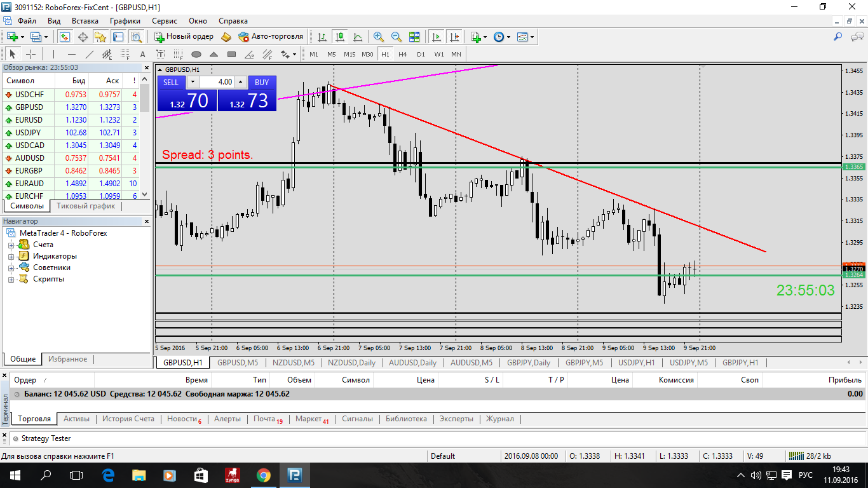Click the Zoom In magnifier icon
This screenshot has width=868, height=488.
379,37
